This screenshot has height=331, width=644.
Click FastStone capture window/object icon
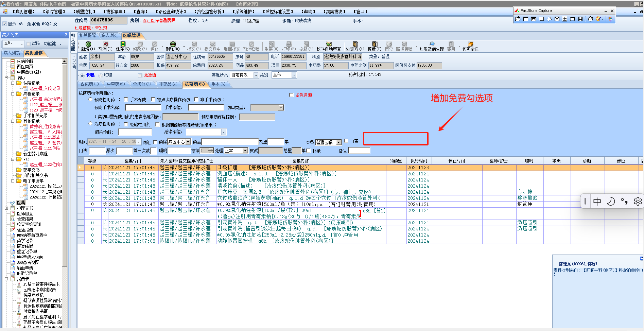pyautogui.click(x=534, y=19)
